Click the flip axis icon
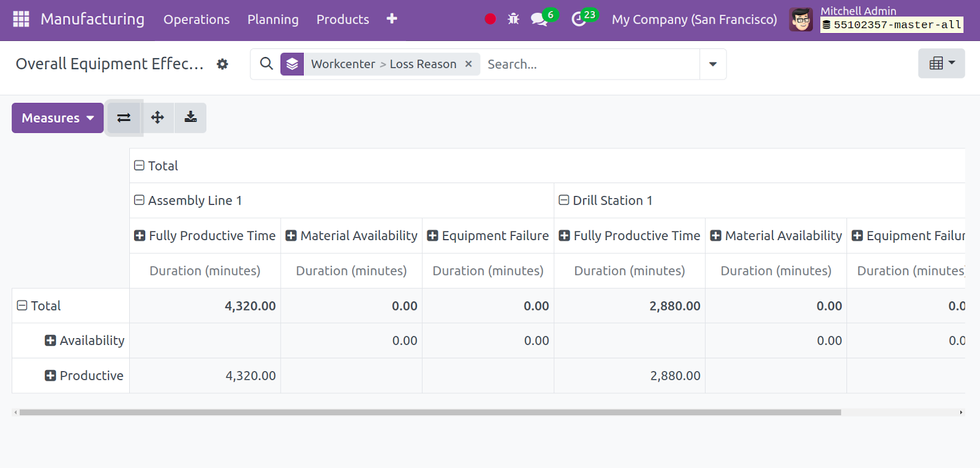 [124, 118]
